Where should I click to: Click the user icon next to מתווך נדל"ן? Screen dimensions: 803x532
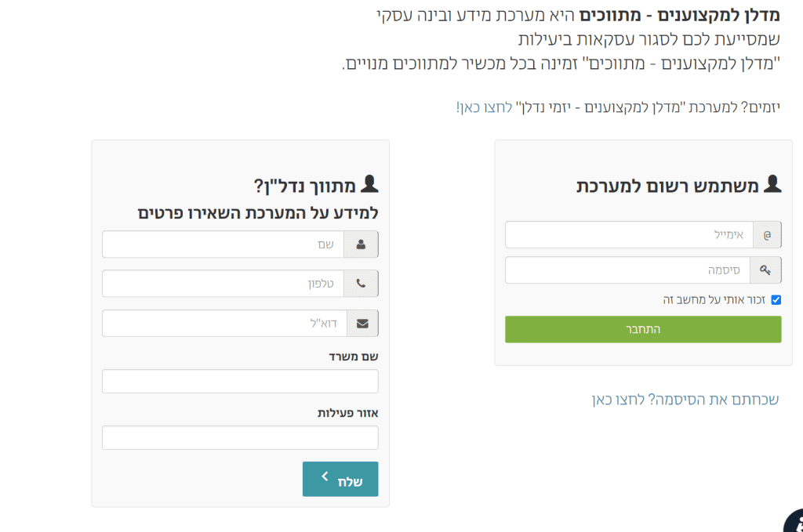point(369,185)
